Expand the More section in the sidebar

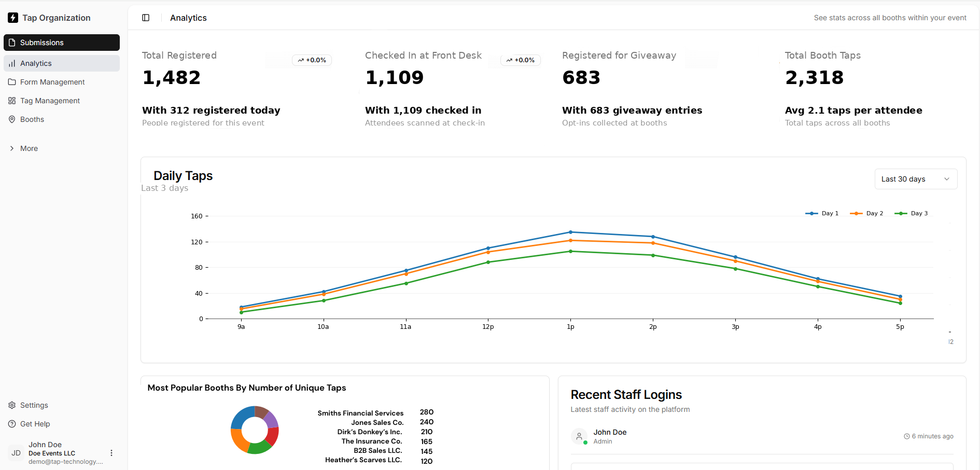pyautogui.click(x=23, y=148)
